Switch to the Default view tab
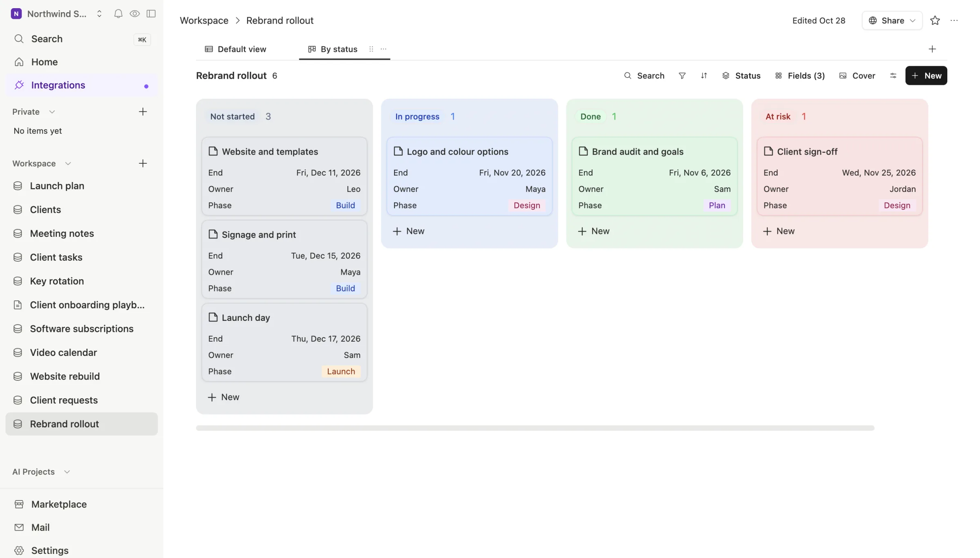The width and height of the screenshot is (980, 558). point(236,49)
